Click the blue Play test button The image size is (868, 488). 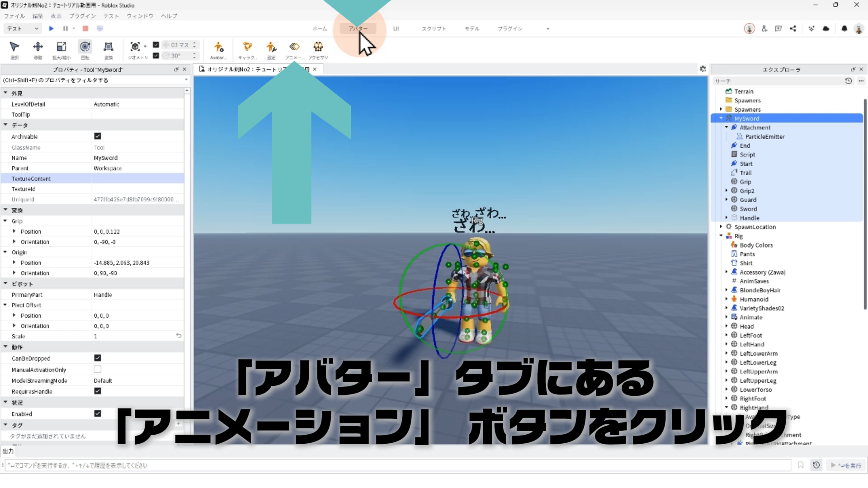tap(52, 28)
